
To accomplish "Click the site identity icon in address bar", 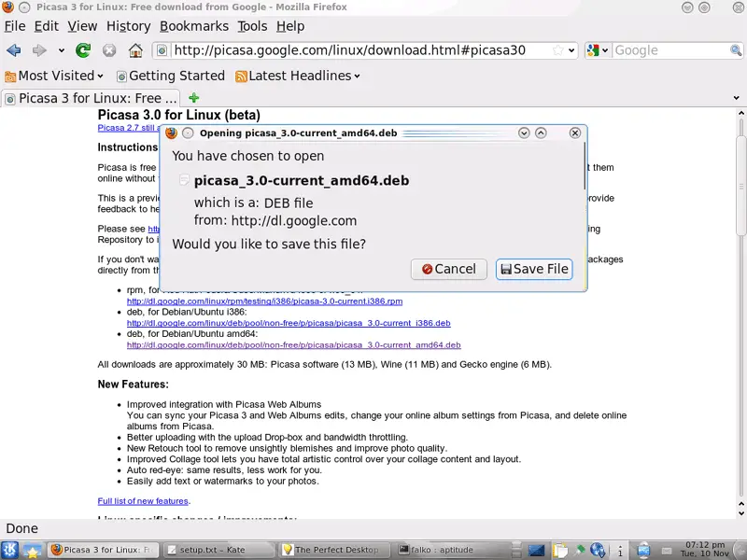I will [162, 50].
